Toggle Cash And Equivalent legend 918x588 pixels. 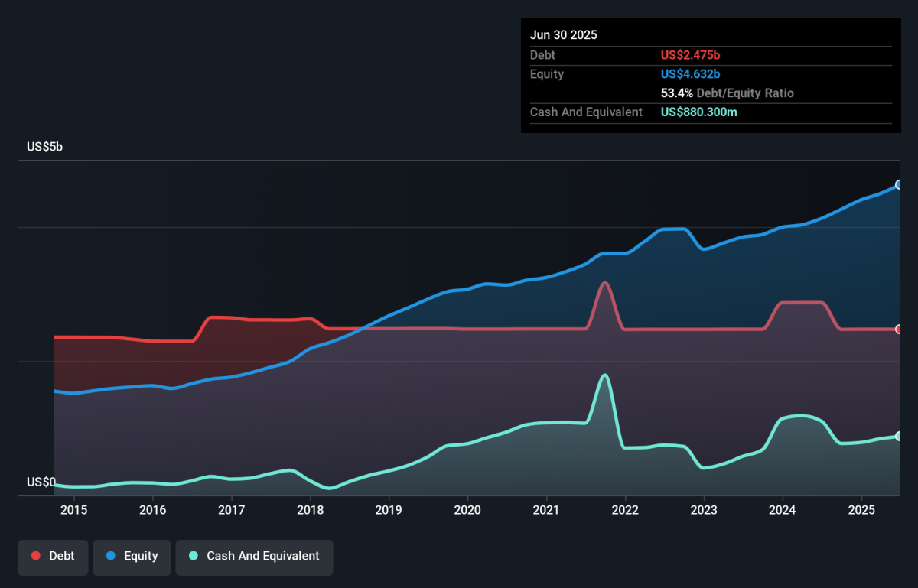click(x=254, y=556)
